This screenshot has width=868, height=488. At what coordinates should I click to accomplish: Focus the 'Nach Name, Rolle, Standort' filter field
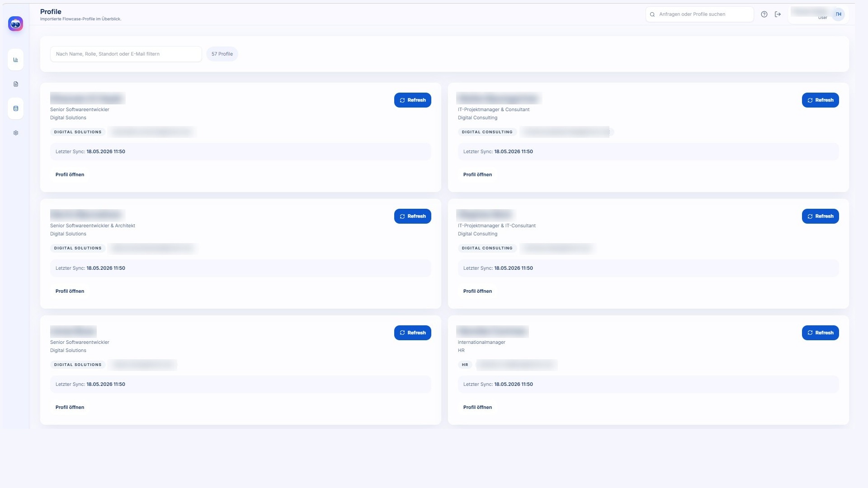tap(126, 54)
